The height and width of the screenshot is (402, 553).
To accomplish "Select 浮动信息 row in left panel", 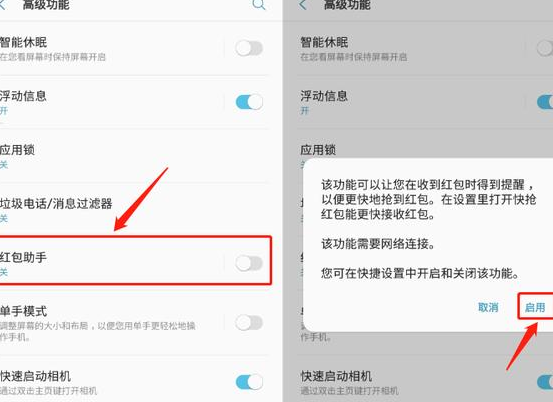I will [134, 102].
